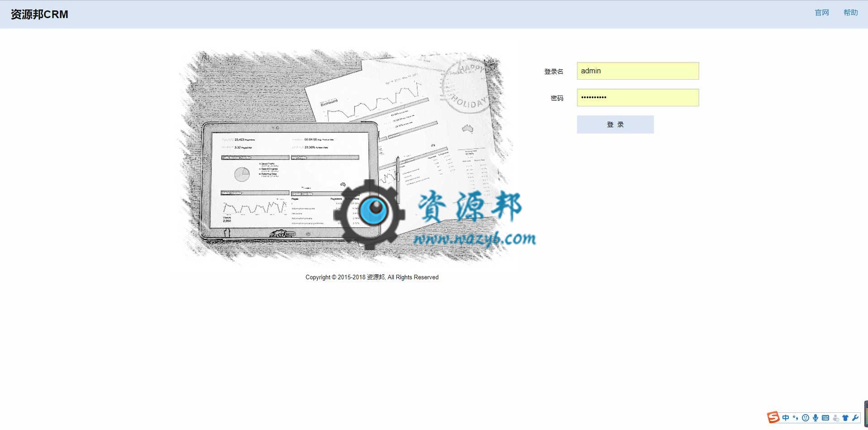The image size is (868, 430).
Task: Click the dashboard tablet sketch image
Action: [x=346, y=156]
